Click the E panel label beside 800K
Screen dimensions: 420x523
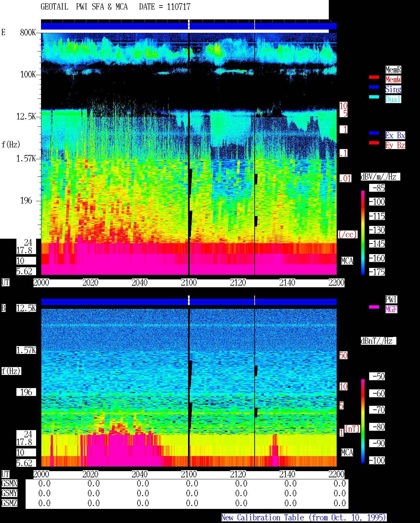pyautogui.click(x=3, y=32)
